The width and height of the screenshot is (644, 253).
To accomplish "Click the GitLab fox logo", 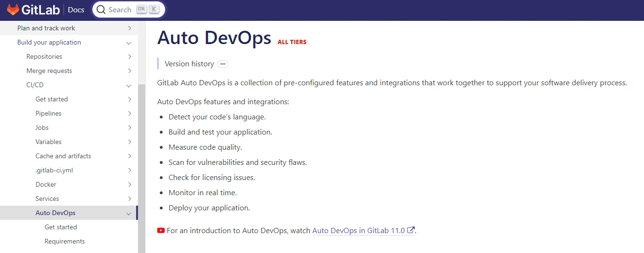I will click(13, 9).
